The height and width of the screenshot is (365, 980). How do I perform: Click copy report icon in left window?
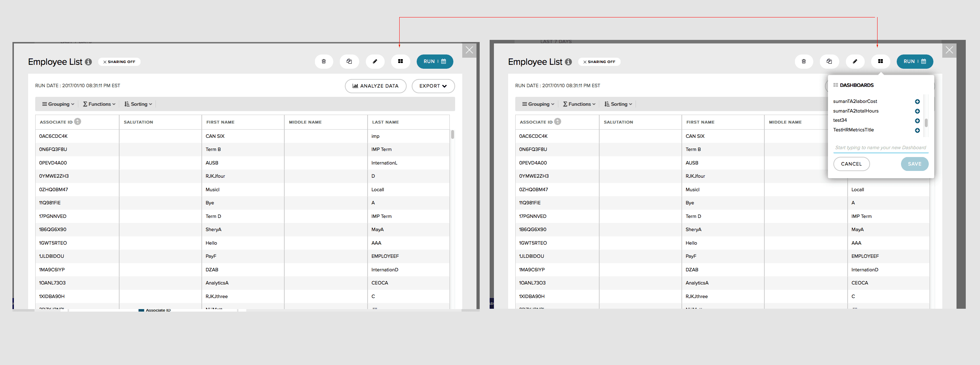pos(349,61)
